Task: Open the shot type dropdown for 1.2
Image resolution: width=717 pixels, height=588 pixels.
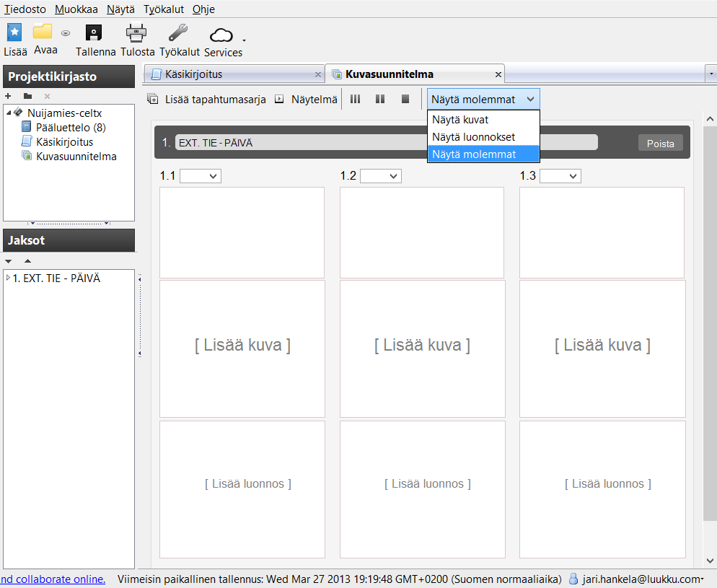Action: [380, 176]
